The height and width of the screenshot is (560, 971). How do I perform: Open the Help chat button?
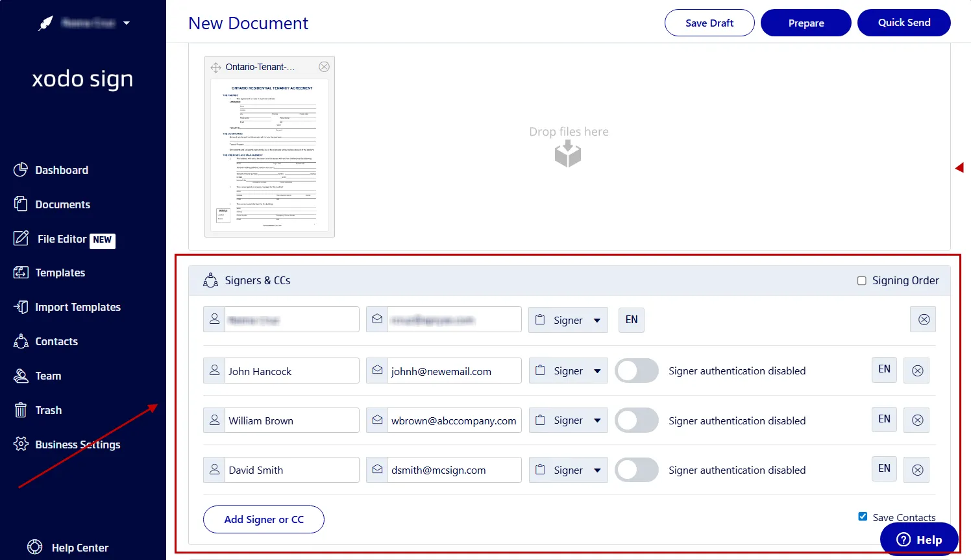pyautogui.click(x=919, y=539)
